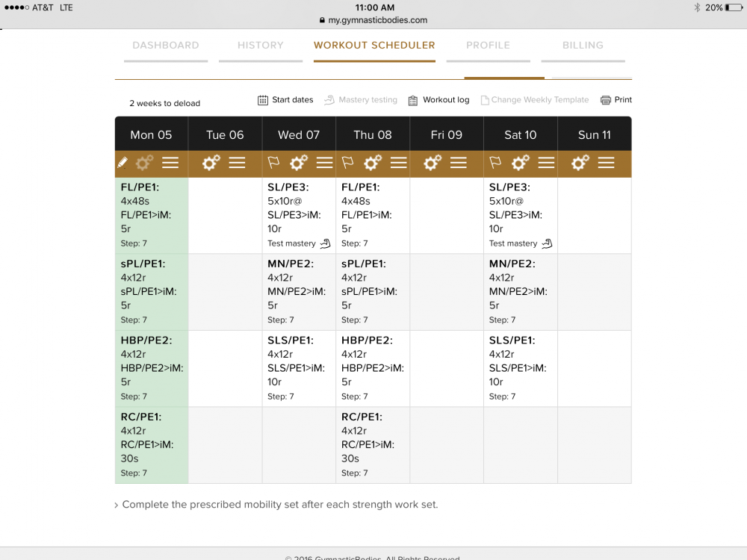Open the list menu for Tue 06

tap(237, 163)
